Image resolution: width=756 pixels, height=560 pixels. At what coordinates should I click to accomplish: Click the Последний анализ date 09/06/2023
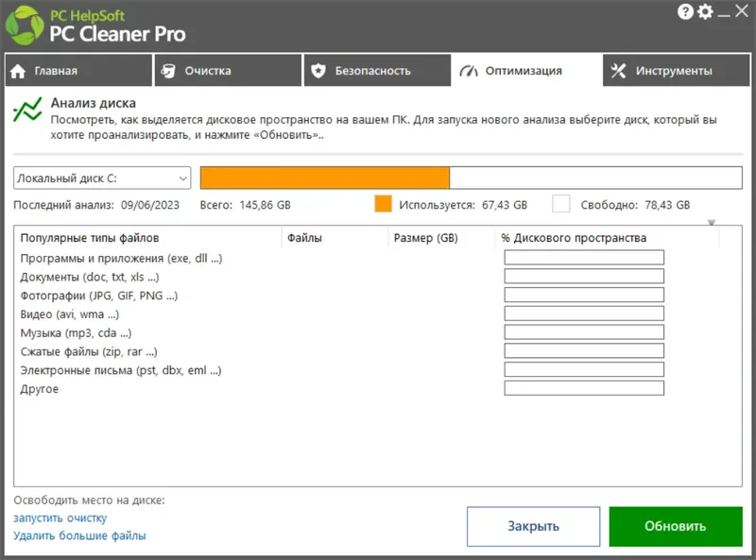(x=150, y=205)
